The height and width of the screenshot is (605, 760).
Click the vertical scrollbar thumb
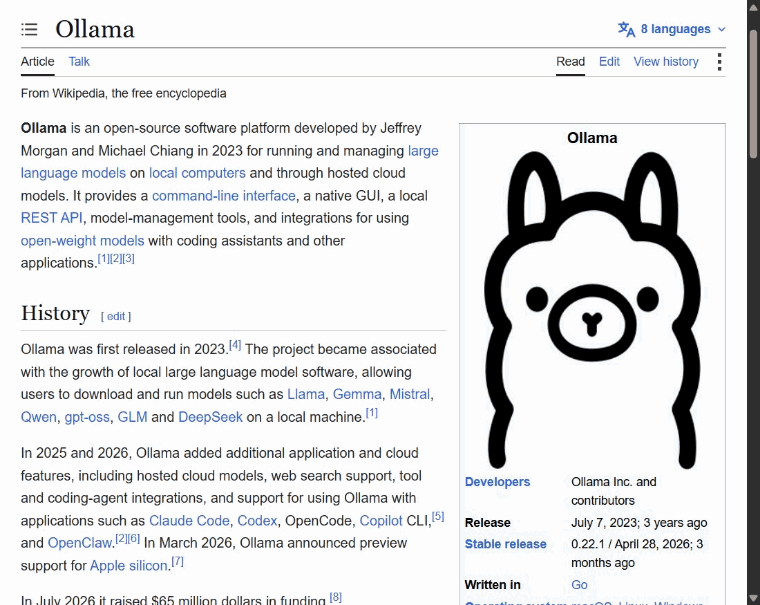coord(753,94)
